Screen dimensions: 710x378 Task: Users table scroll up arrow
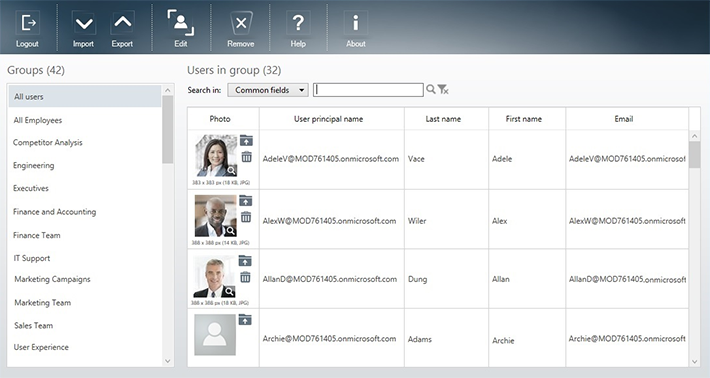tap(695, 136)
